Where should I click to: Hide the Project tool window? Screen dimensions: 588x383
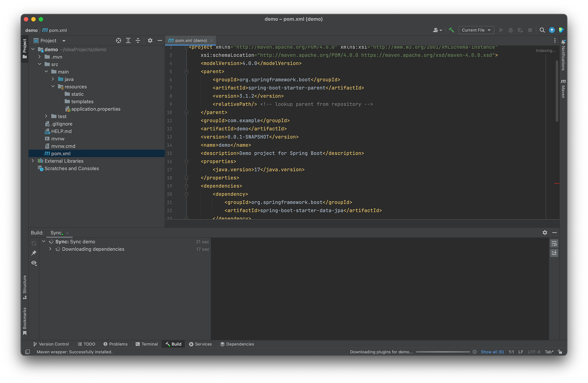click(159, 41)
